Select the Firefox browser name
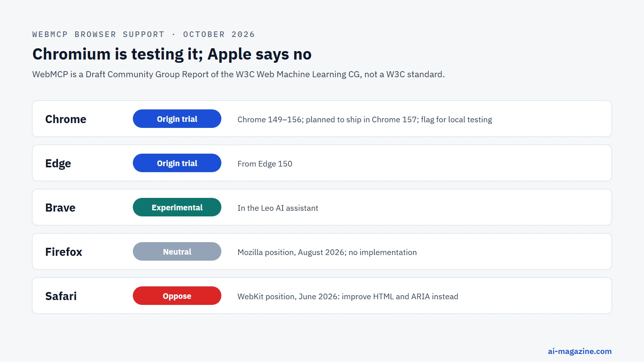Image resolution: width=644 pixels, height=362 pixels. (x=64, y=252)
